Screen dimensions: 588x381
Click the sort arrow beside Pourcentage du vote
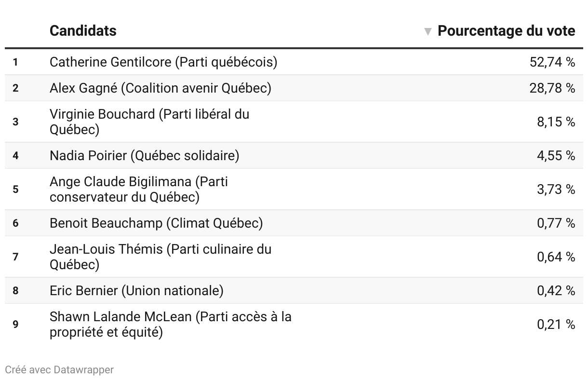(x=428, y=32)
